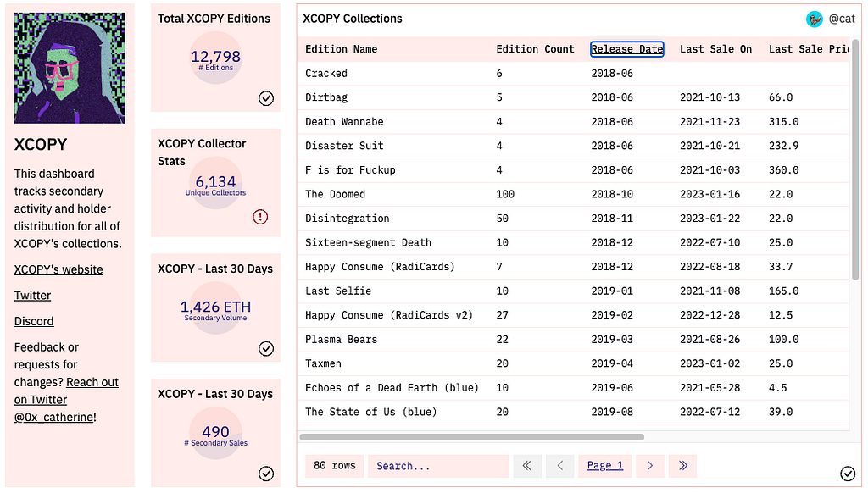Open XCOPY's website link
Screen dimensions: 868x493
tap(58, 269)
